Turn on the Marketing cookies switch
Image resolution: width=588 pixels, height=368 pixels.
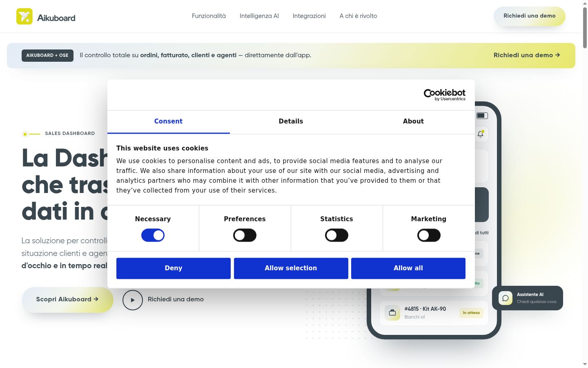(429, 235)
